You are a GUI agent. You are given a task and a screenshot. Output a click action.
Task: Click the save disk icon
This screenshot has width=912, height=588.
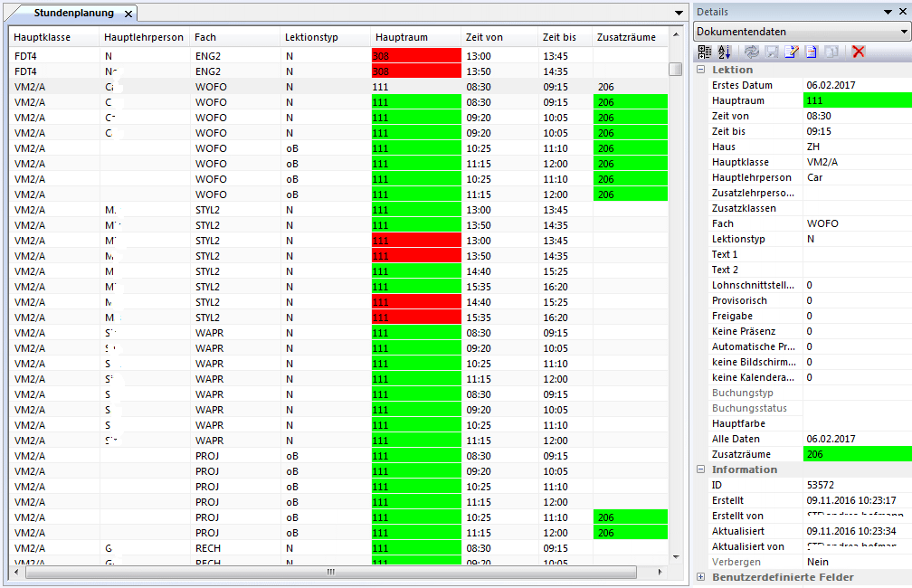[772, 52]
